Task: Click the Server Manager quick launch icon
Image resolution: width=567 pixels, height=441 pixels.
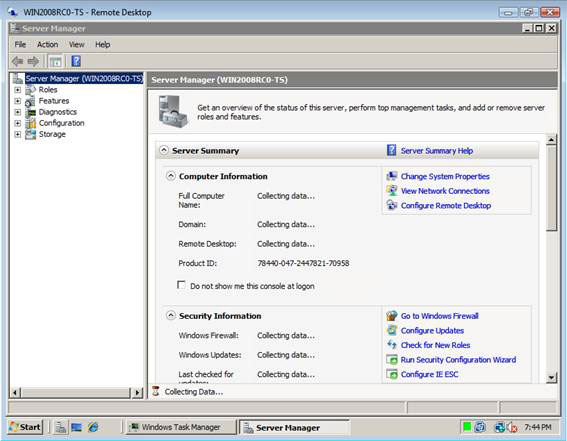Action: [x=60, y=427]
